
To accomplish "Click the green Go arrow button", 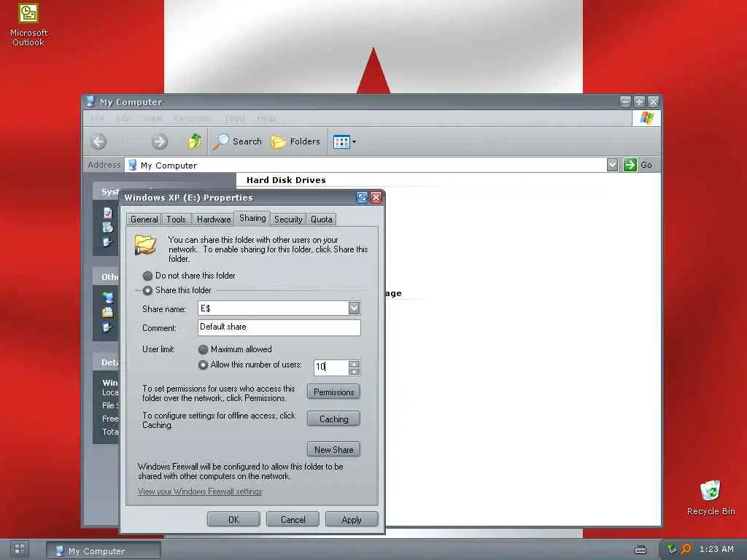I will 630,165.
